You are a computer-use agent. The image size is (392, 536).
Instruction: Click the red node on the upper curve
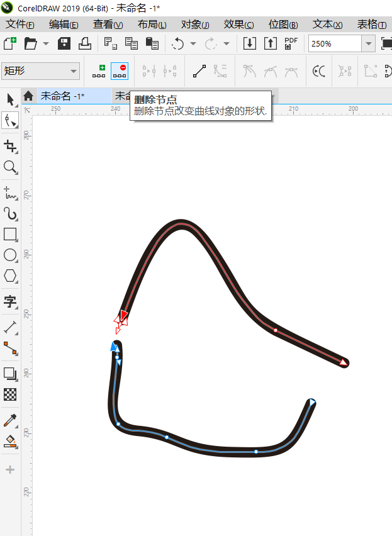pos(276,330)
